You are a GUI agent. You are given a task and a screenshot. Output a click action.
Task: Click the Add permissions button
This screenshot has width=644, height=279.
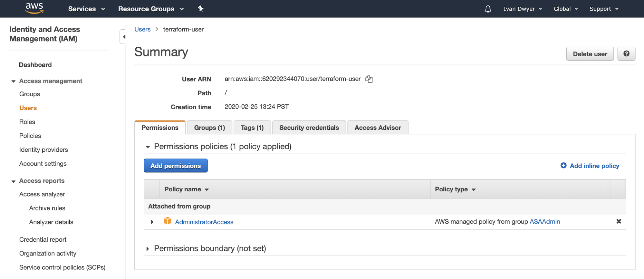click(175, 166)
